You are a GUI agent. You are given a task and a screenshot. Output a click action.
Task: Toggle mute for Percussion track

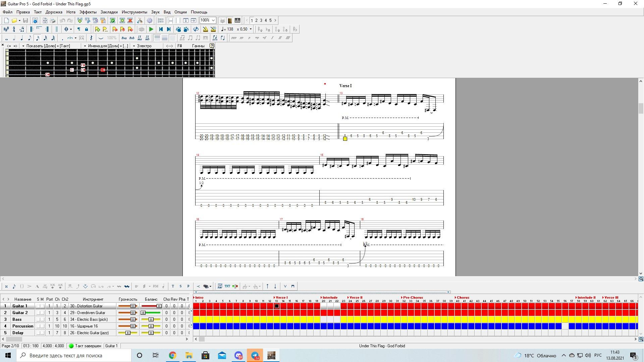(42, 326)
